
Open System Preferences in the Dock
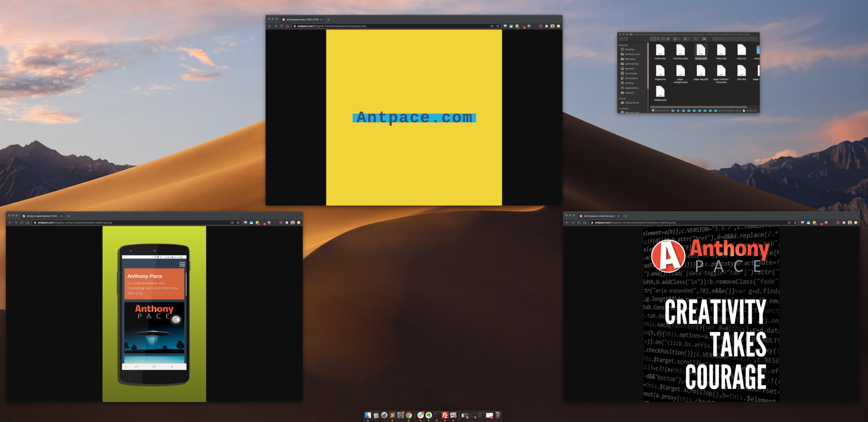coord(401,415)
